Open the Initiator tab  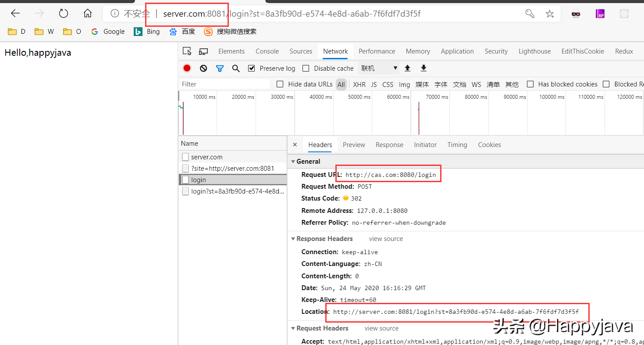425,144
